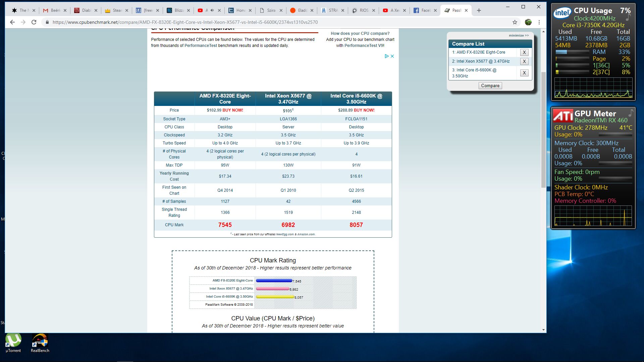Click the page vertical scrollbar thumb
Viewport: 644px width, 362px height.
pos(543,130)
